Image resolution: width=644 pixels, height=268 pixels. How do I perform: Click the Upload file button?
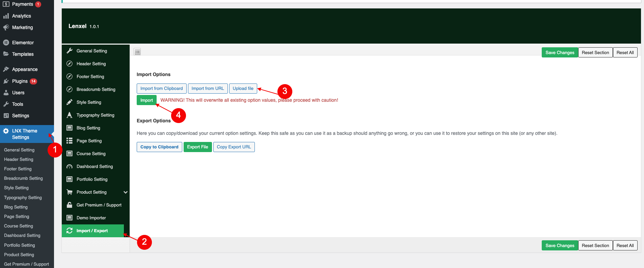coord(243,89)
